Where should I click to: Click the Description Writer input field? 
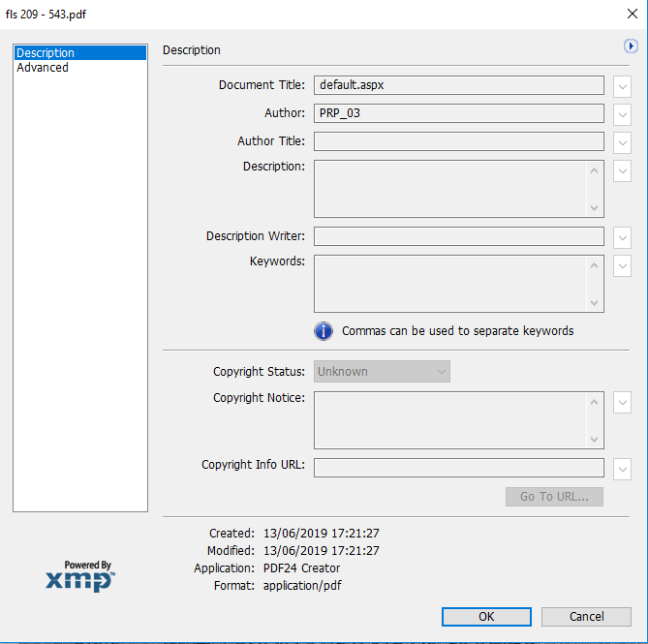pyautogui.click(x=459, y=236)
